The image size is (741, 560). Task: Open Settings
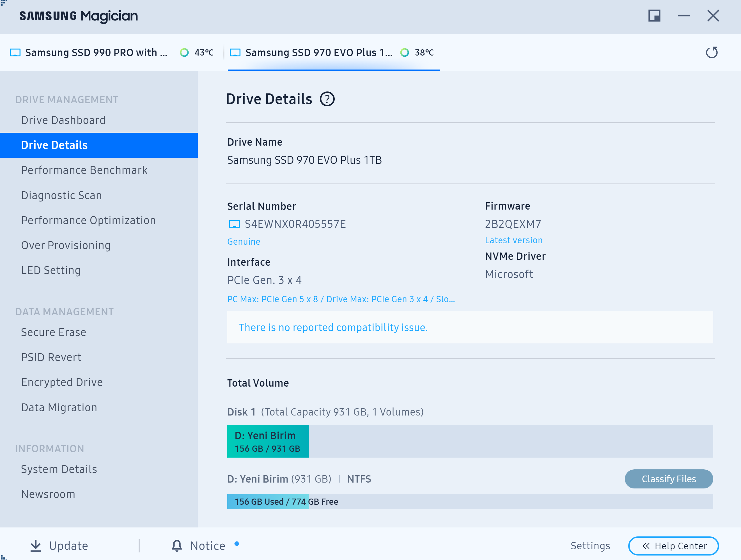590,546
